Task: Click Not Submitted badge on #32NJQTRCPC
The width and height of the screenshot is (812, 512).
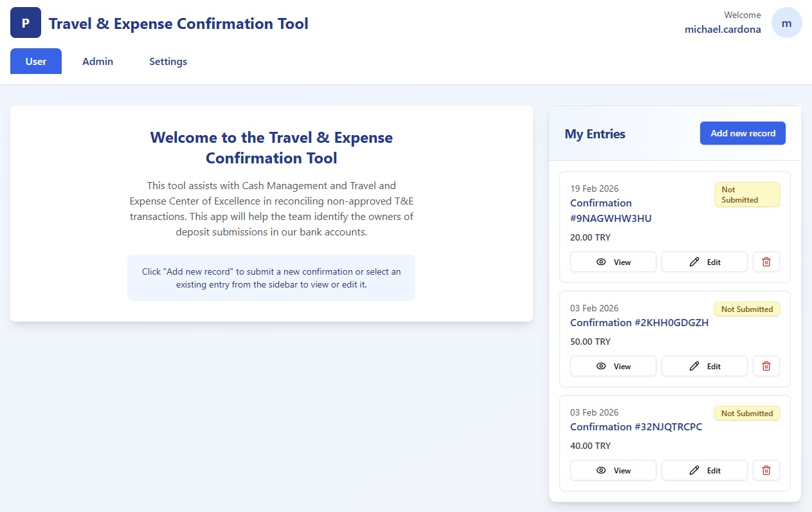Action: click(x=747, y=413)
